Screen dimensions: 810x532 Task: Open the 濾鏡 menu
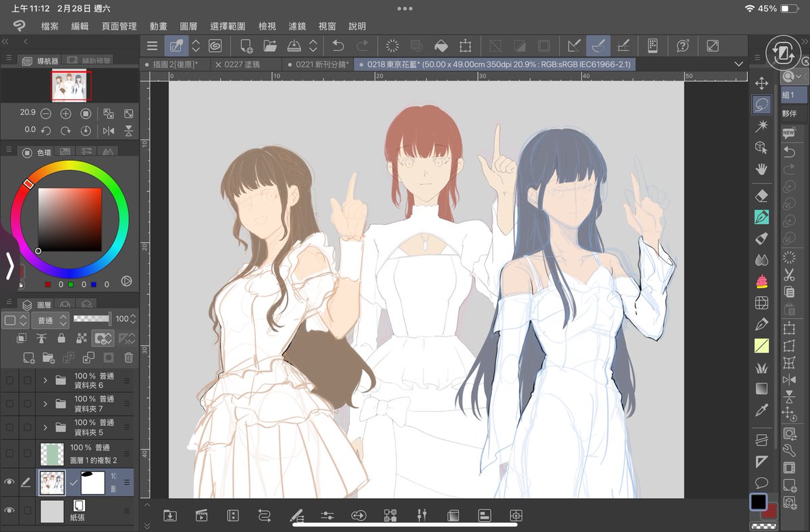(x=297, y=26)
